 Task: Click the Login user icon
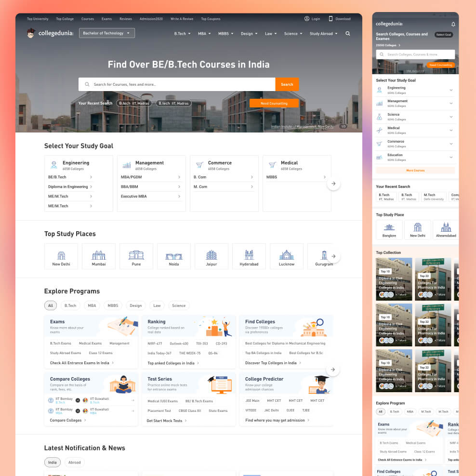pyautogui.click(x=306, y=18)
